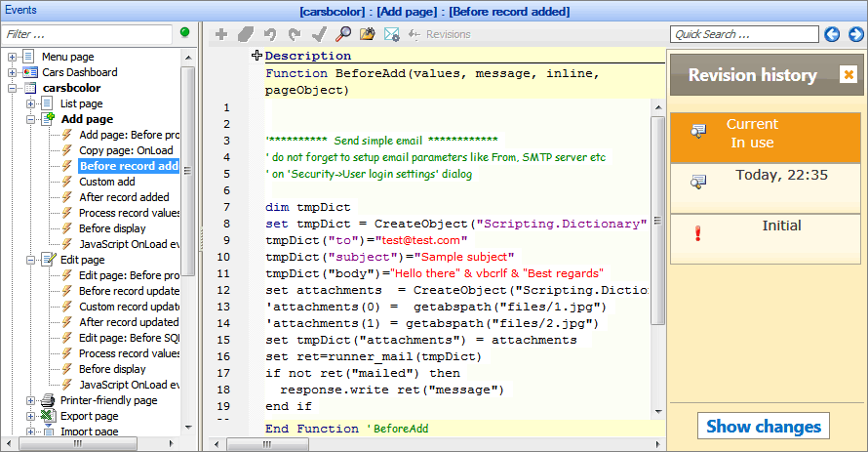The image size is (868, 452).
Task: Click inside the Filter input field
Action: tap(87, 34)
